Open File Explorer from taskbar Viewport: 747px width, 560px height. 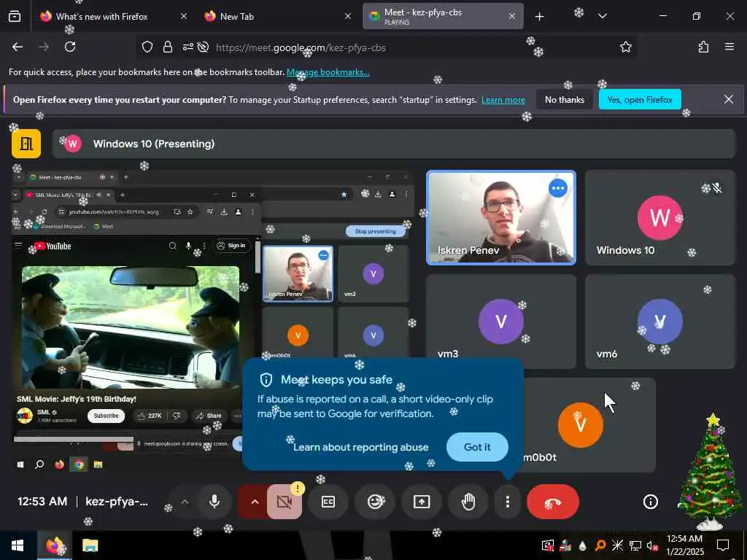point(90,545)
